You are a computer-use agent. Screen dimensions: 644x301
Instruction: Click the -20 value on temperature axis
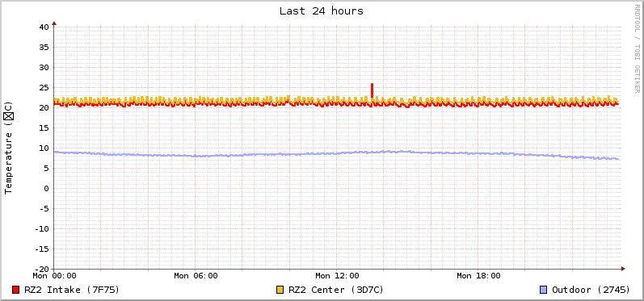point(42,269)
